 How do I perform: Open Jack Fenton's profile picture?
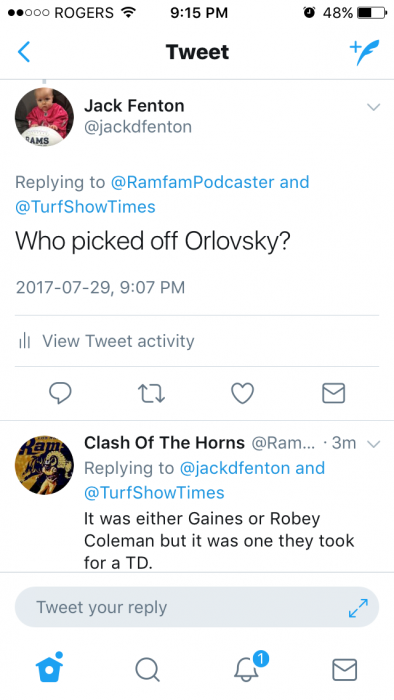[x=44, y=117]
